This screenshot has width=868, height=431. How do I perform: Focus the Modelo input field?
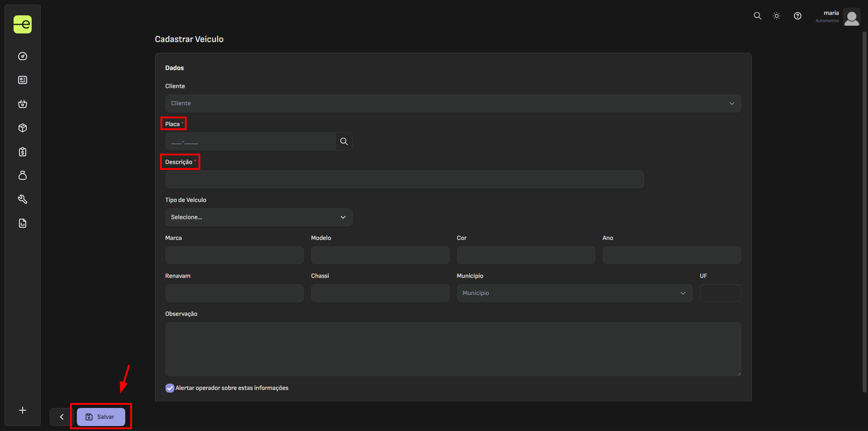point(380,255)
